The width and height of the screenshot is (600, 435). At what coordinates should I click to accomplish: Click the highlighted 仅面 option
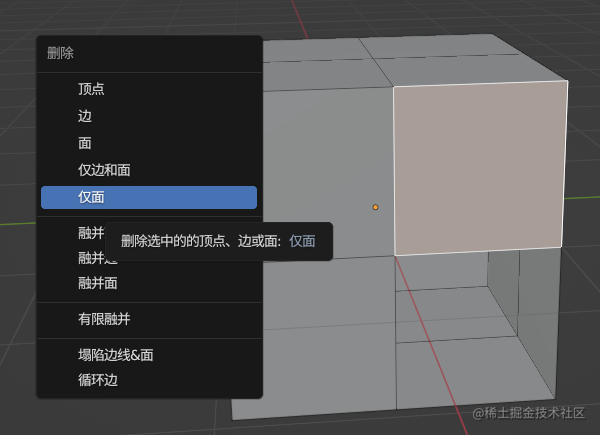coord(149,197)
